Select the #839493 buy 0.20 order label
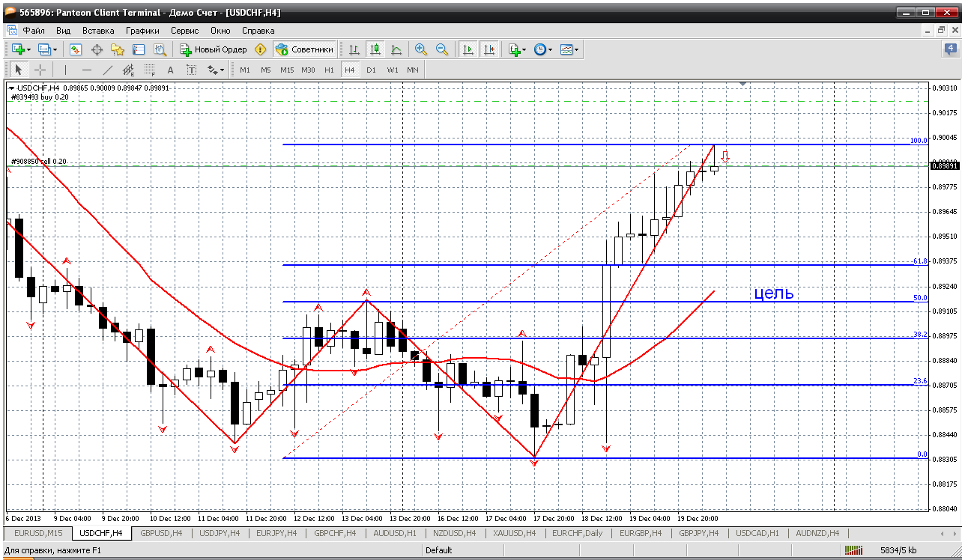965x560 pixels. tap(39, 97)
